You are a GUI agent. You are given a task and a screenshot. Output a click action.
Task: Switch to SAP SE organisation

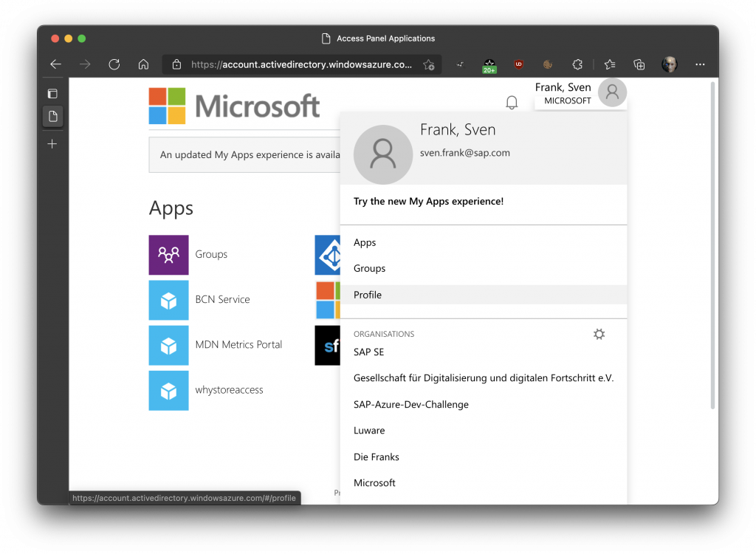click(x=368, y=352)
